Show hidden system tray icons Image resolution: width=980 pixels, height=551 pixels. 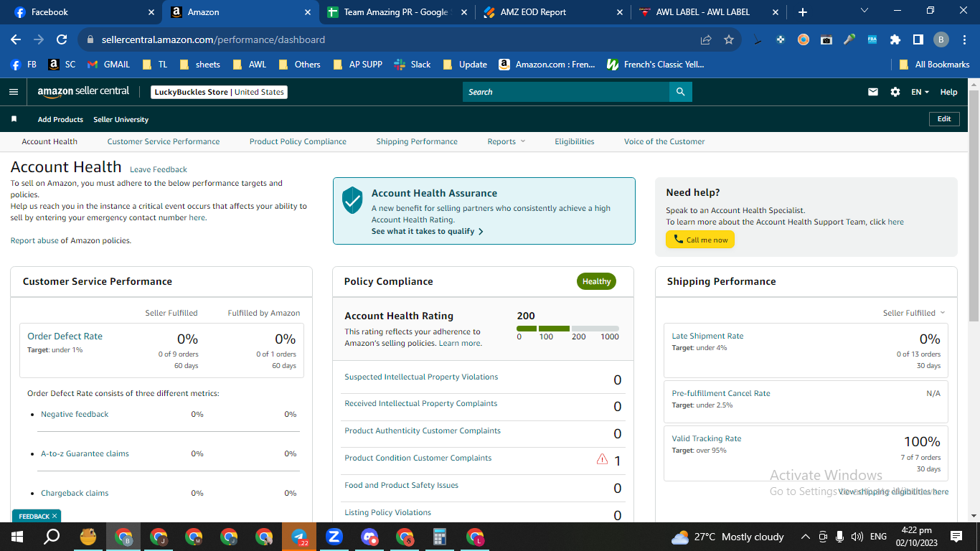(x=805, y=537)
